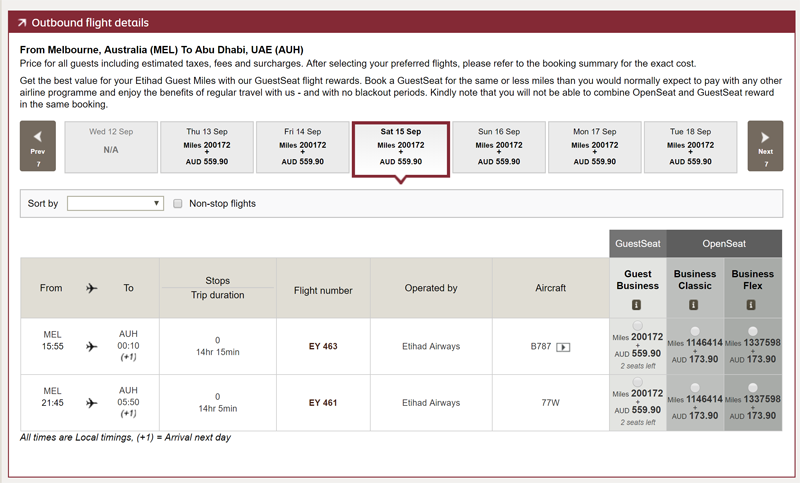
Task: Click '2 seats left' for EY 461
Action: (638, 423)
